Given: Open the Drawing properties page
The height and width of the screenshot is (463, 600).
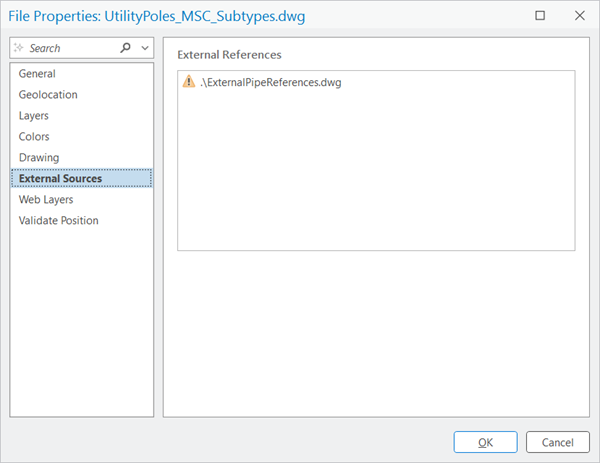Looking at the screenshot, I should point(39,158).
